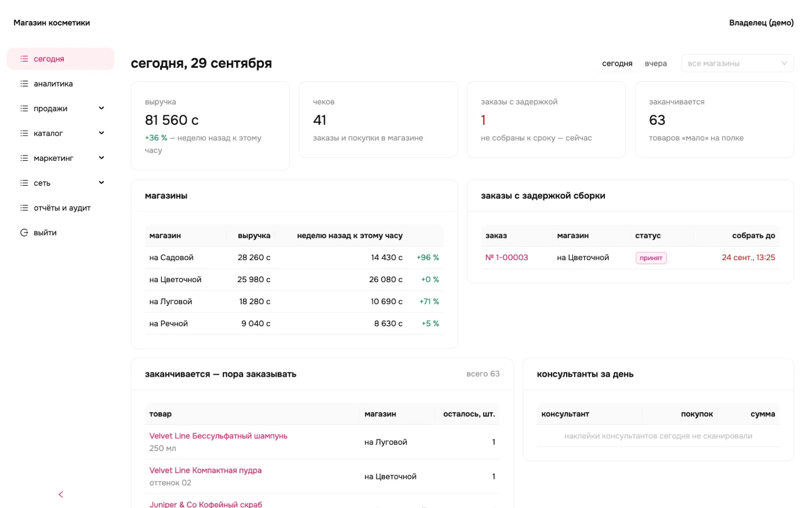Expand the «маркетинг» submenu chevron
Screen dimensions: 812x508
101,158
